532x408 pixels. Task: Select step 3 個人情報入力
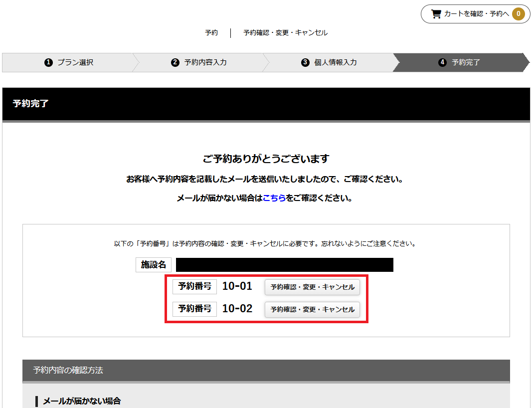[329, 62]
